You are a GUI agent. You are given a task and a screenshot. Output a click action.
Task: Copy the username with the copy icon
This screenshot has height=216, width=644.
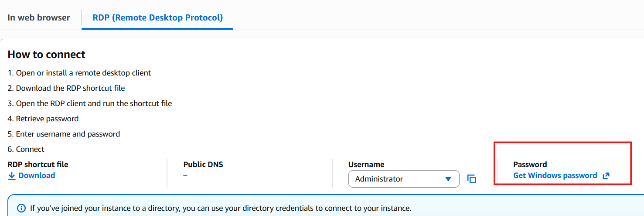(471, 179)
